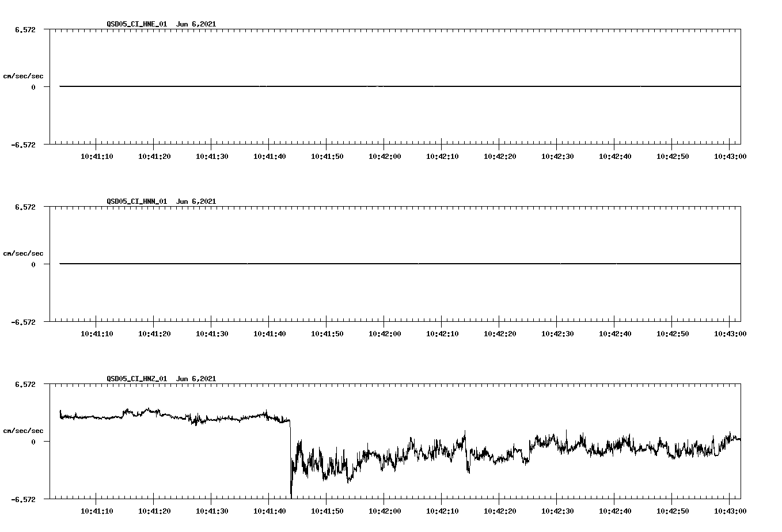The image size is (782, 532).
Task: Click the 10:42:40 time label under HNE plot
Action: click(x=615, y=157)
